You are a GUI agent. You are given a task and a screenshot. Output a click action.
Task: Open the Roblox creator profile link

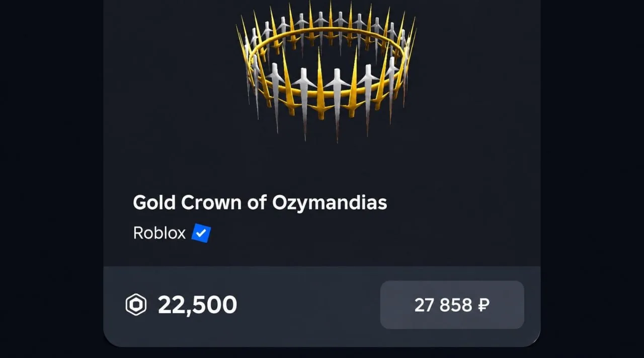(x=159, y=234)
